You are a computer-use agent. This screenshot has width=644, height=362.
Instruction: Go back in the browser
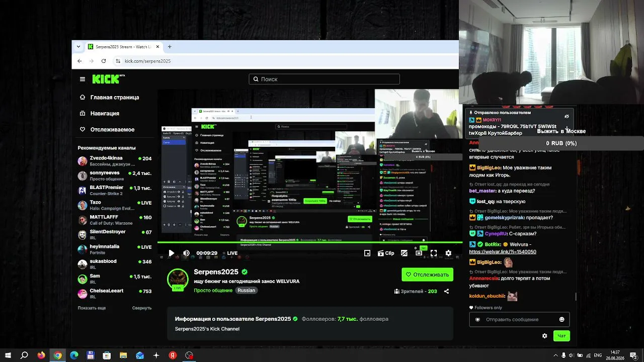tap(79, 61)
